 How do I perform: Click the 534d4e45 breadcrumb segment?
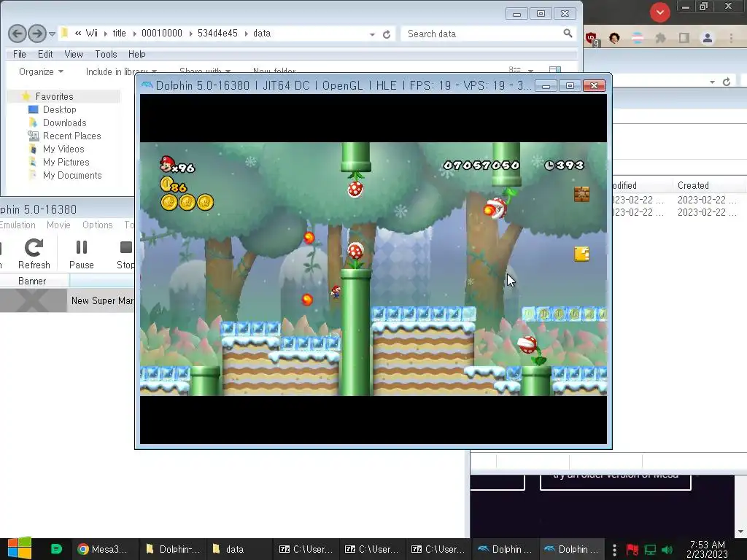[x=217, y=34]
